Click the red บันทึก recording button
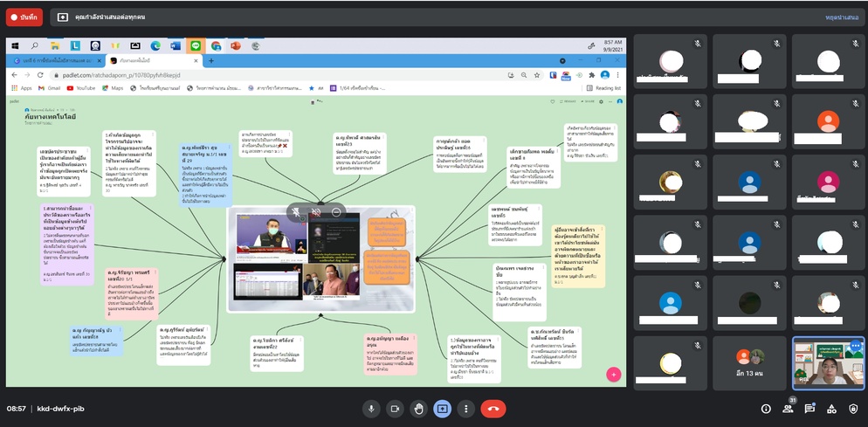This screenshot has height=427, width=868. tap(24, 17)
